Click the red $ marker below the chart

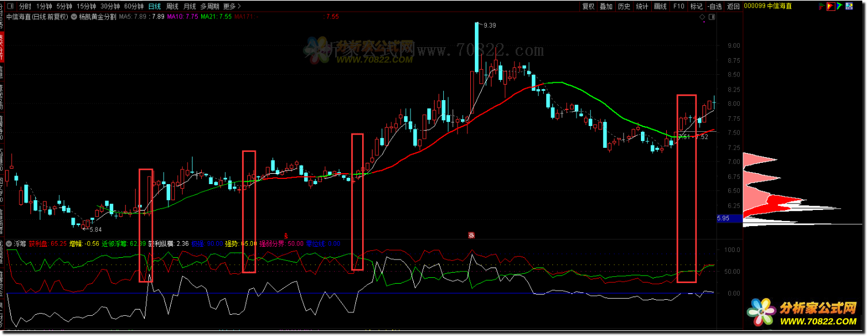click(x=286, y=235)
